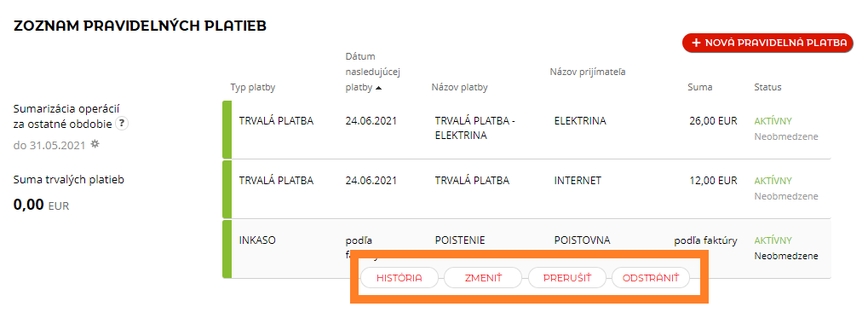The width and height of the screenshot is (868, 330).
Task: Sort by Status column header
Action: pyautogui.click(x=767, y=88)
